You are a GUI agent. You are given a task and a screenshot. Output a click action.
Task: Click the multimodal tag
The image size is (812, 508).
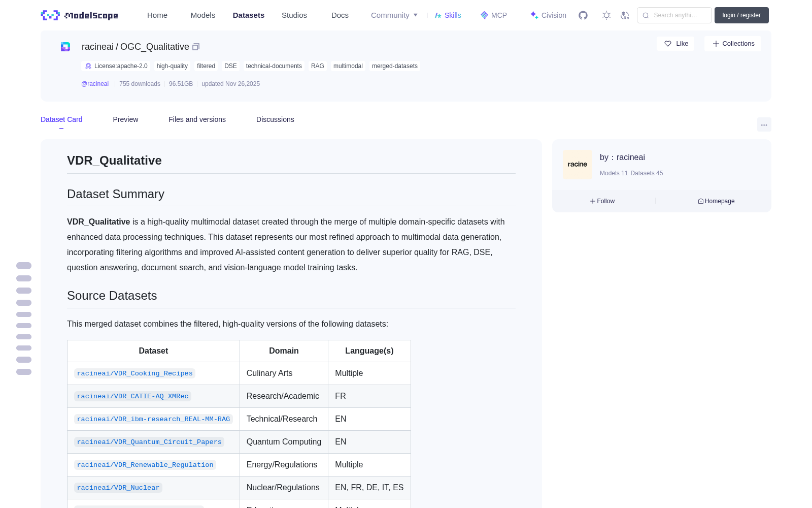coord(348,66)
